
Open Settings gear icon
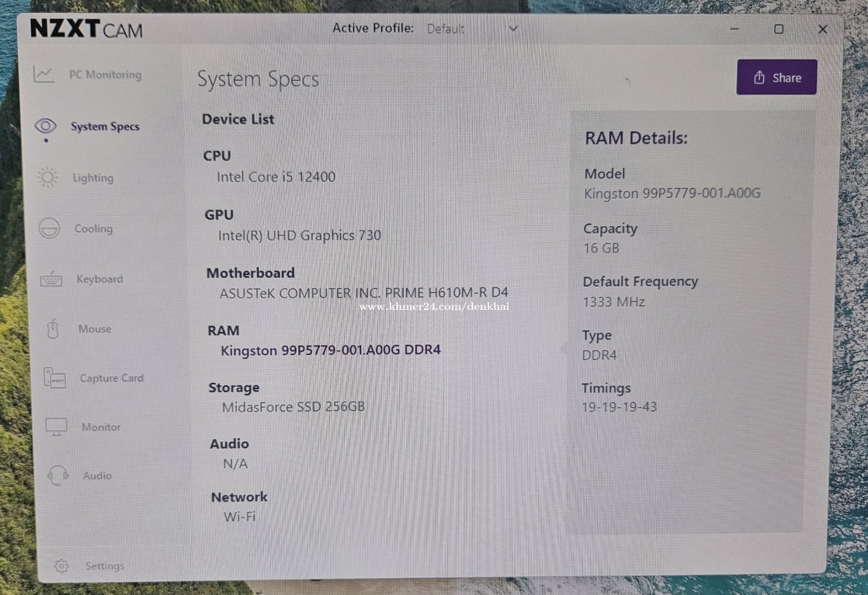[x=61, y=566]
